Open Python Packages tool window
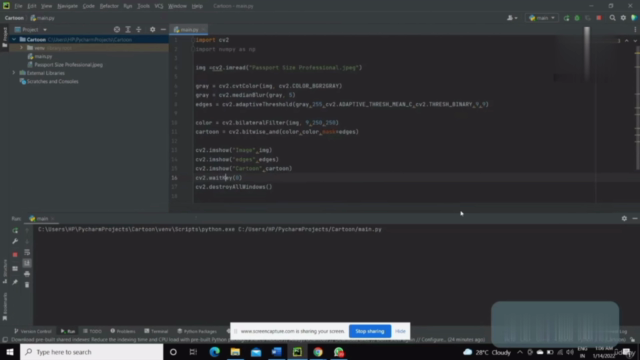The width and height of the screenshot is (640, 360). tap(197, 331)
